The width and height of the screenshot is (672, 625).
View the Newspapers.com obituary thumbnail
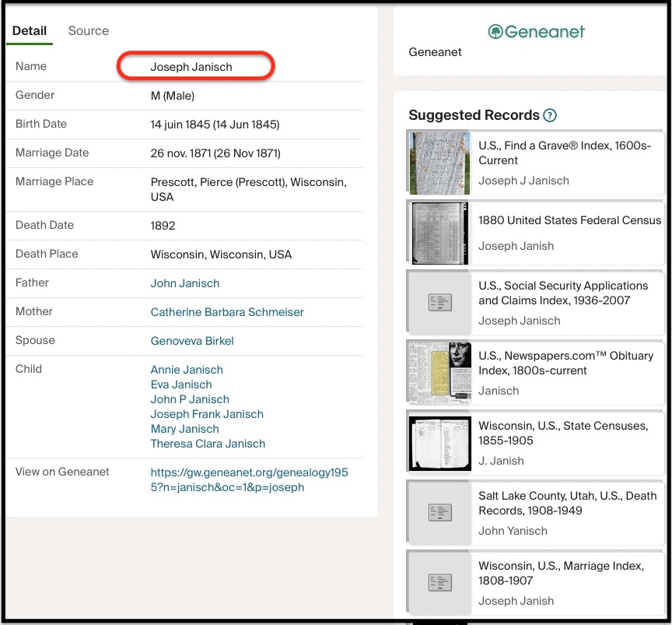[x=439, y=373]
